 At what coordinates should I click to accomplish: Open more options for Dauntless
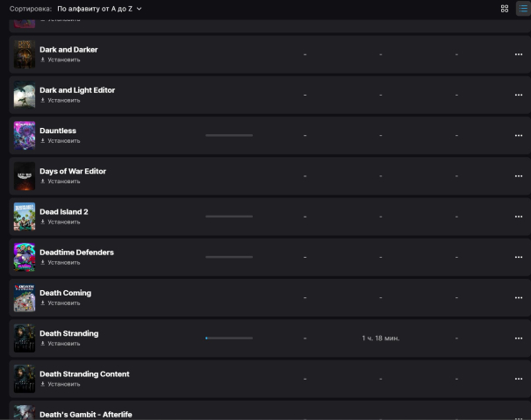pos(518,136)
